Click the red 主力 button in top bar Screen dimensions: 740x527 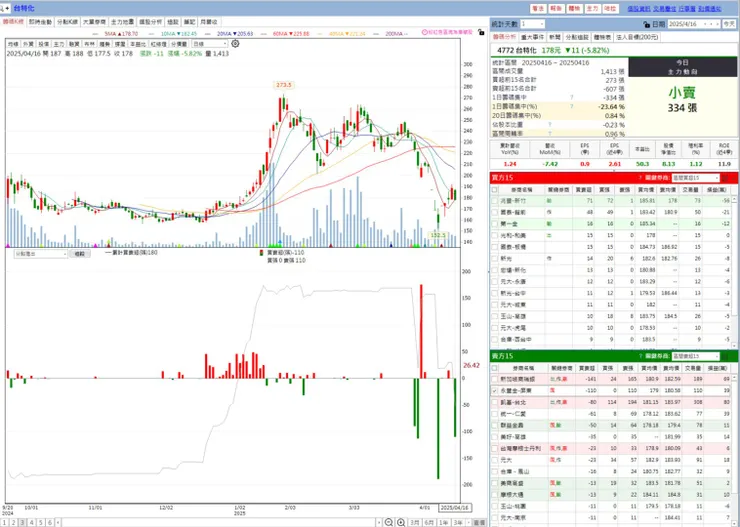[x=592, y=8]
